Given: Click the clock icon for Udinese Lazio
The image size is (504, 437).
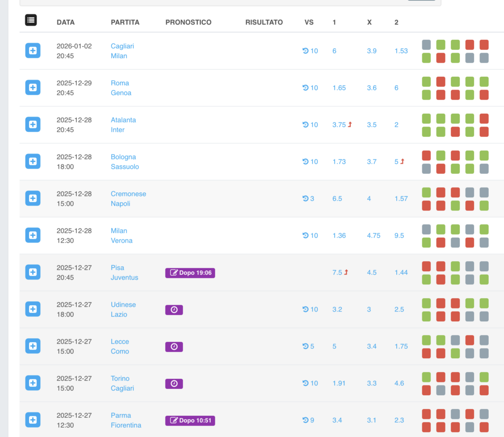Looking at the screenshot, I should click(x=174, y=310).
